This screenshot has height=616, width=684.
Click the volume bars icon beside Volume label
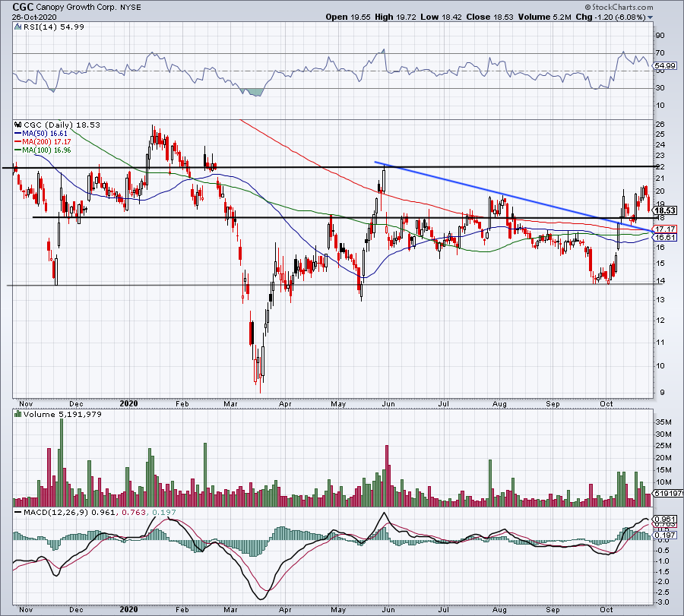17,414
